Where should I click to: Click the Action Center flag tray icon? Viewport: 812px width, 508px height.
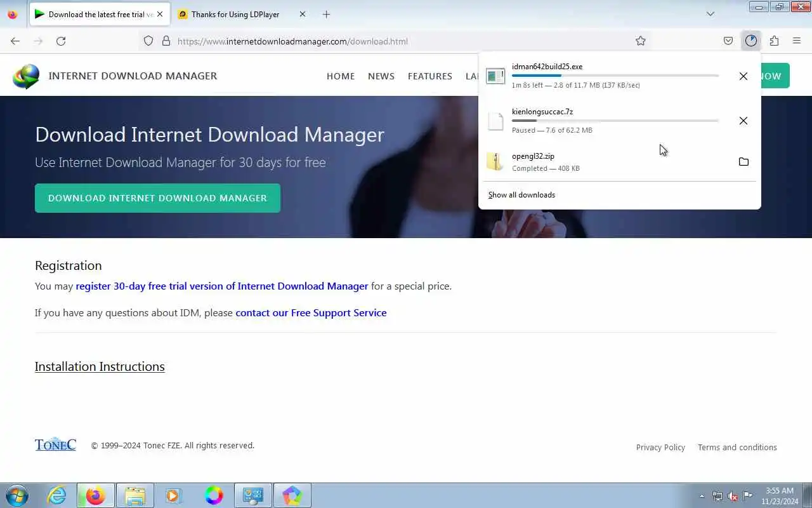748,496
